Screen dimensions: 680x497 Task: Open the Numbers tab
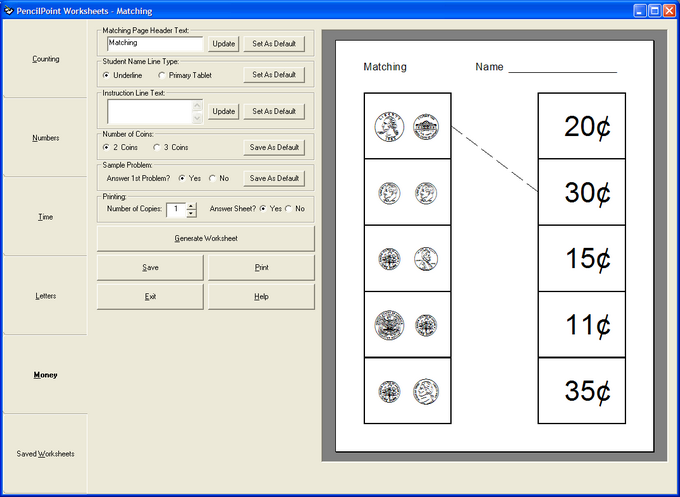click(x=45, y=137)
